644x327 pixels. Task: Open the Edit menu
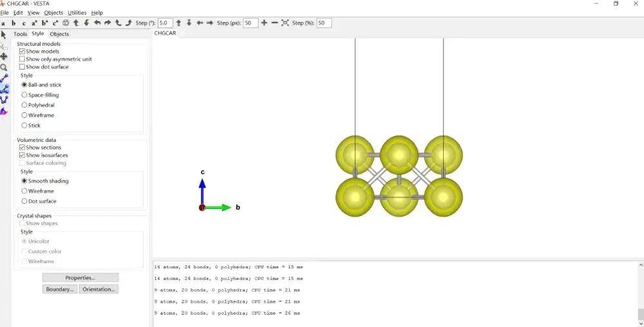(18, 13)
